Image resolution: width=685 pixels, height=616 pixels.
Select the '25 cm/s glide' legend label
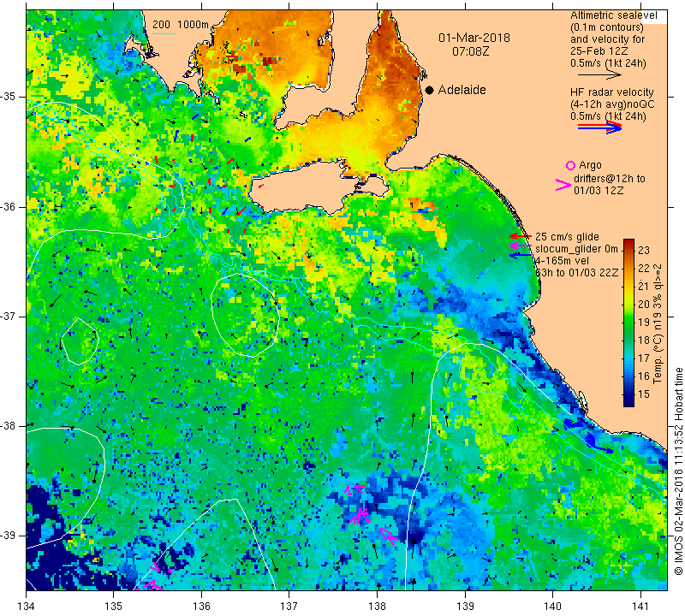567,237
